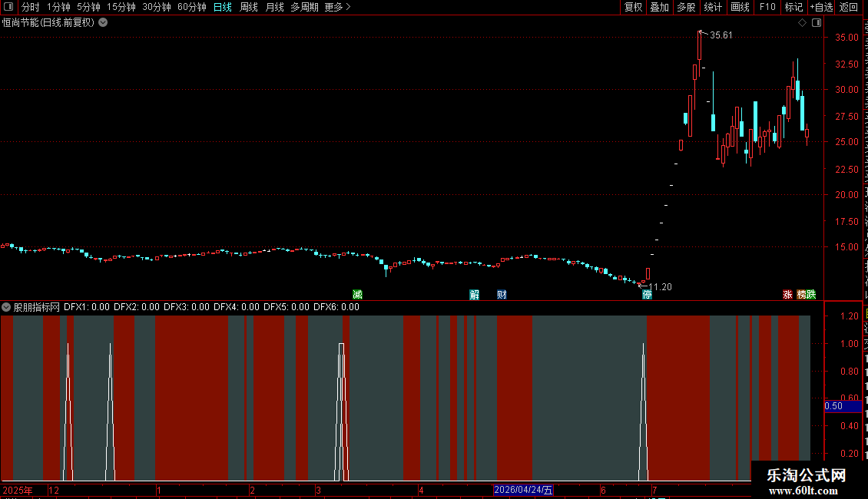Add stock with +自选 button

[x=821, y=7]
